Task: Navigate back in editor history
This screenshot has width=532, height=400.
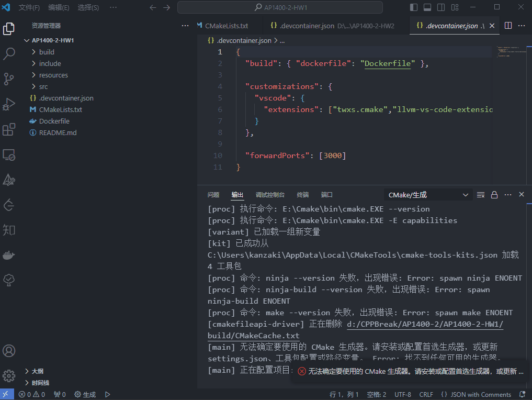Action: 153,7
